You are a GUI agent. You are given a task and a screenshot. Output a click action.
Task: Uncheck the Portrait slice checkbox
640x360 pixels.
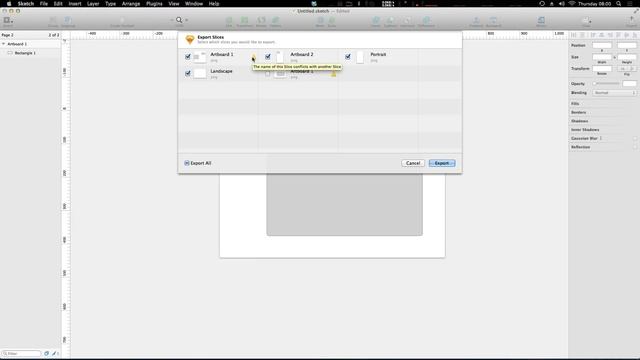348,57
